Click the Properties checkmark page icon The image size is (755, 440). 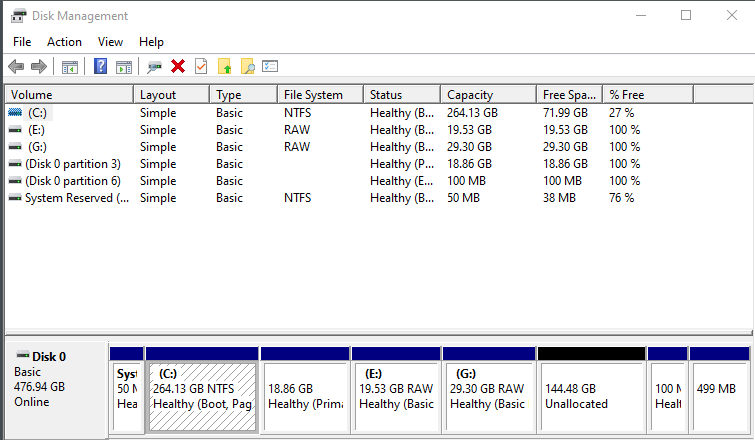coord(201,66)
